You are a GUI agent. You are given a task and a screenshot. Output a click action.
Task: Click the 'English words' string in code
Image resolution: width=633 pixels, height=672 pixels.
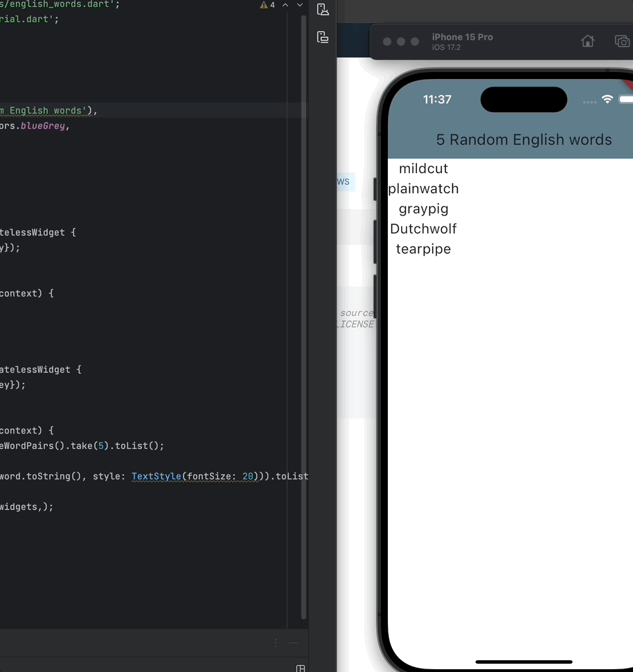[46, 111]
